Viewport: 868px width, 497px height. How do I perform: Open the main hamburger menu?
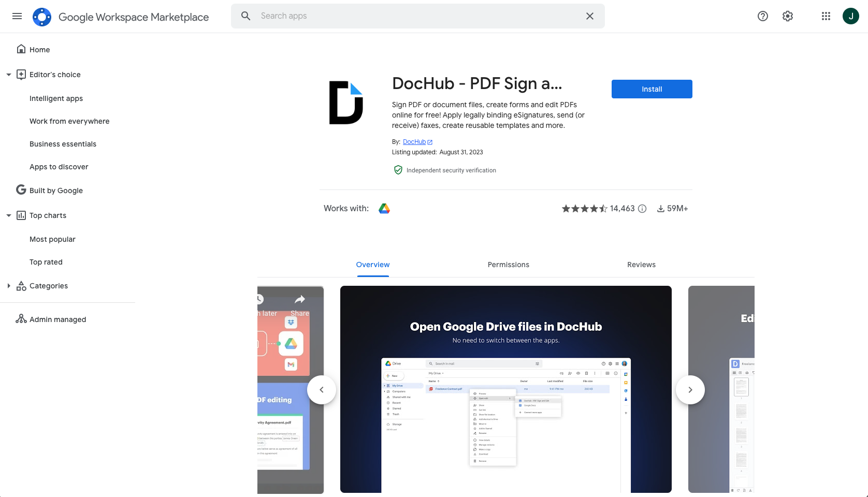[x=17, y=16]
